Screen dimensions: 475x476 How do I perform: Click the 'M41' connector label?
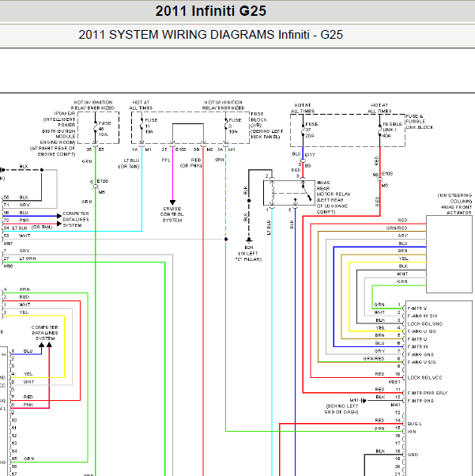(x=395, y=405)
